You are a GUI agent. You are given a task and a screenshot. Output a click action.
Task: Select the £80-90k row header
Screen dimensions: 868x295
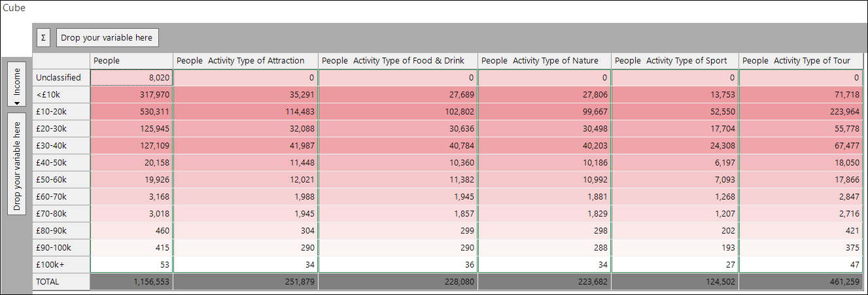click(x=61, y=230)
